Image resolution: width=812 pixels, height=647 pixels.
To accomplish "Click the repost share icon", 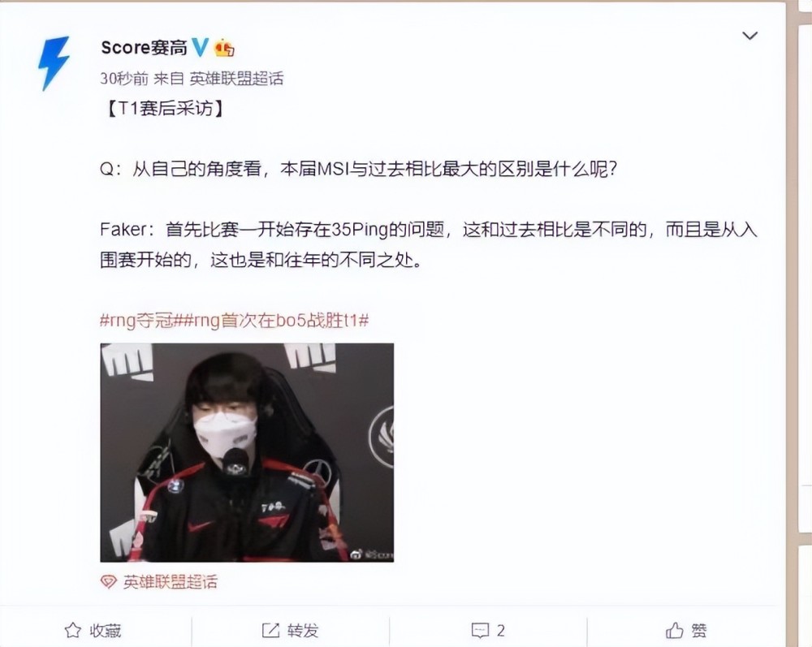I will [x=270, y=631].
